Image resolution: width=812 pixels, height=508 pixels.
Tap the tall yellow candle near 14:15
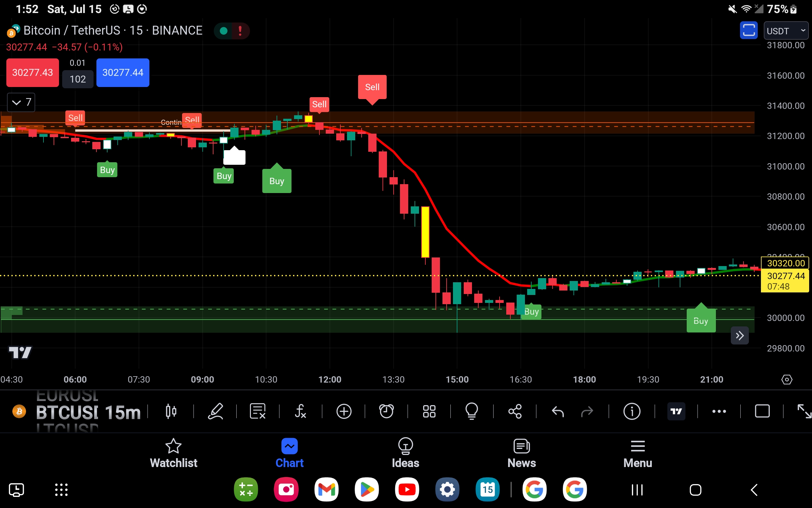click(x=425, y=232)
